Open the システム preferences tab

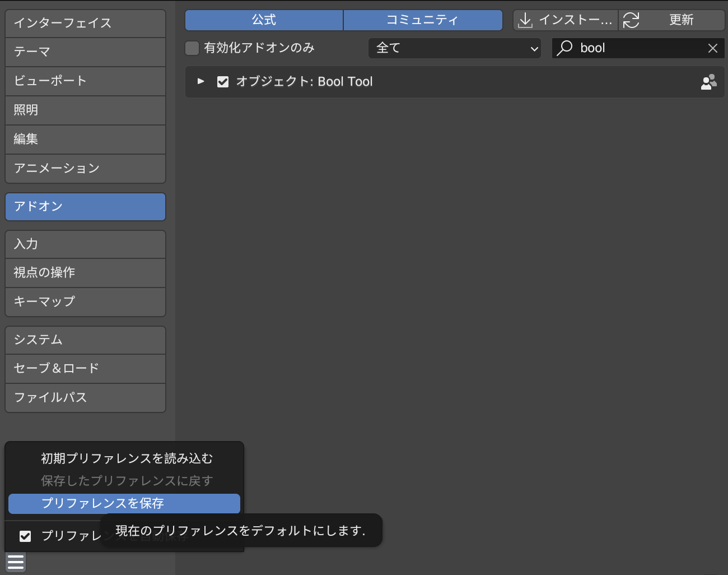tap(85, 340)
